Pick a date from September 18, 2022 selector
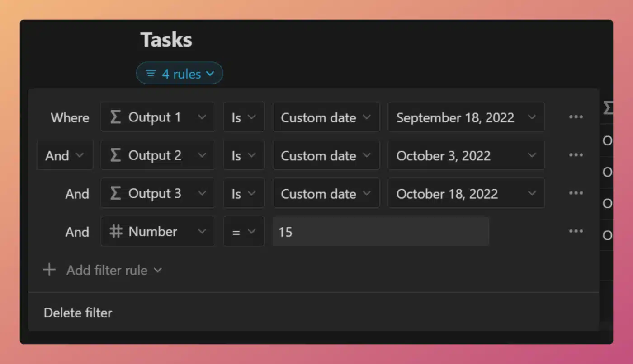The image size is (633, 364). pos(466,117)
